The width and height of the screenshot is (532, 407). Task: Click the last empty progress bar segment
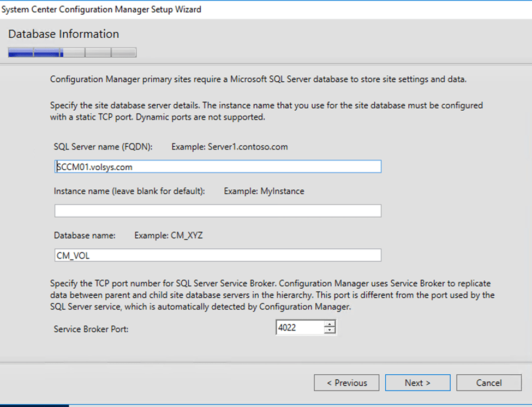tap(124, 53)
